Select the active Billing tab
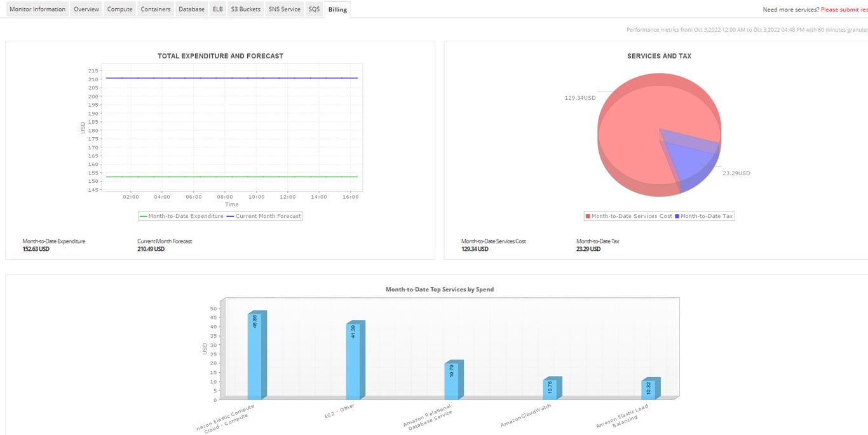 (337, 9)
